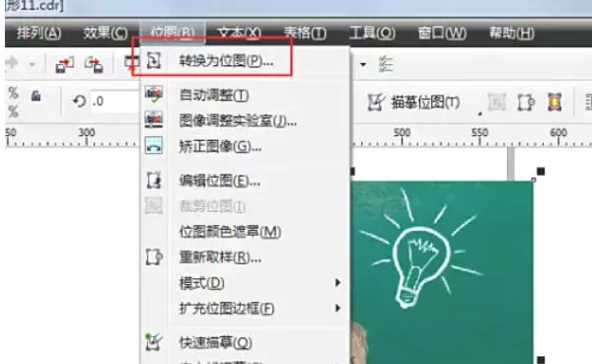Image resolution: width=592 pixels, height=364 pixels.
Task: Click the export icon in toolbar
Action: click(x=94, y=64)
